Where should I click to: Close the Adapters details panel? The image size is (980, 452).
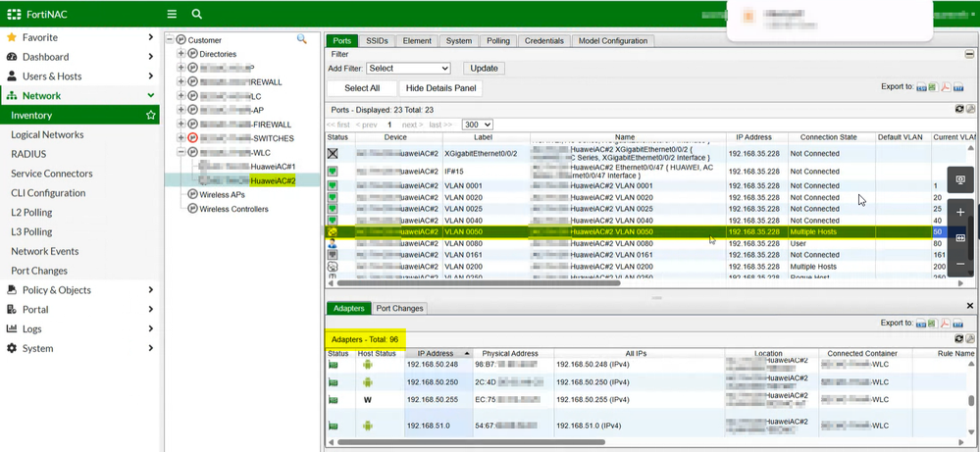[x=970, y=306]
